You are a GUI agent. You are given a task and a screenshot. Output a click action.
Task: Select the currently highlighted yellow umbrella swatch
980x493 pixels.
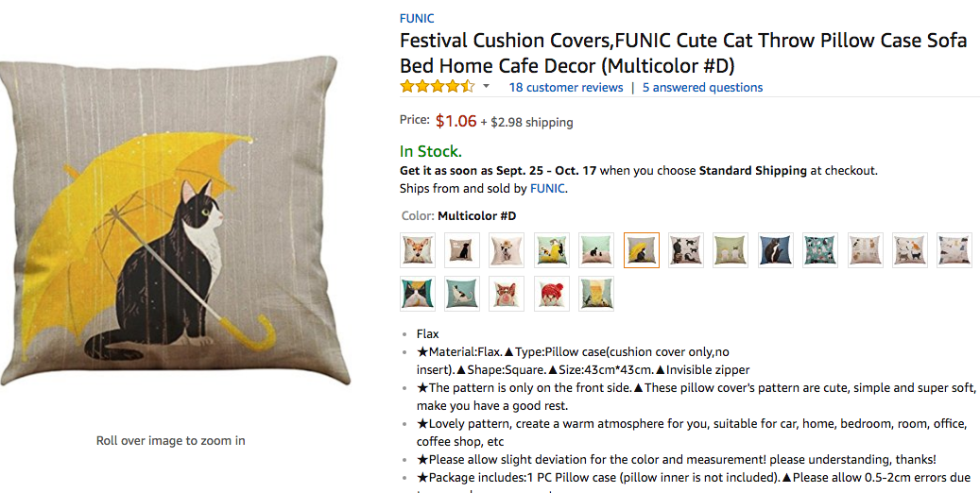[642, 250]
